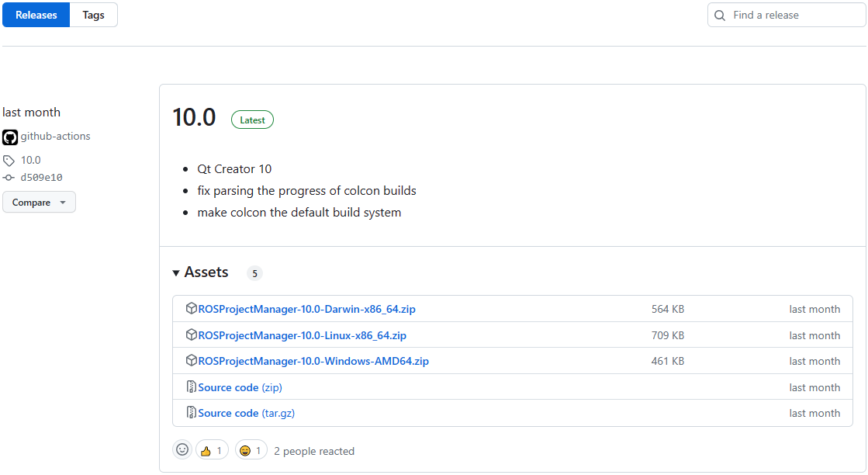Open the github-actions author link
Screen dimensions: 868x475
pos(55,136)
